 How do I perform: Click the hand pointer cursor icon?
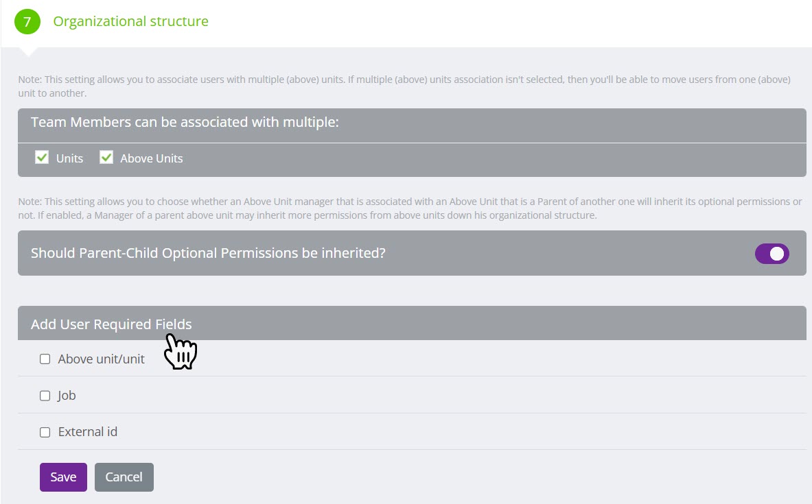(180, 352)
